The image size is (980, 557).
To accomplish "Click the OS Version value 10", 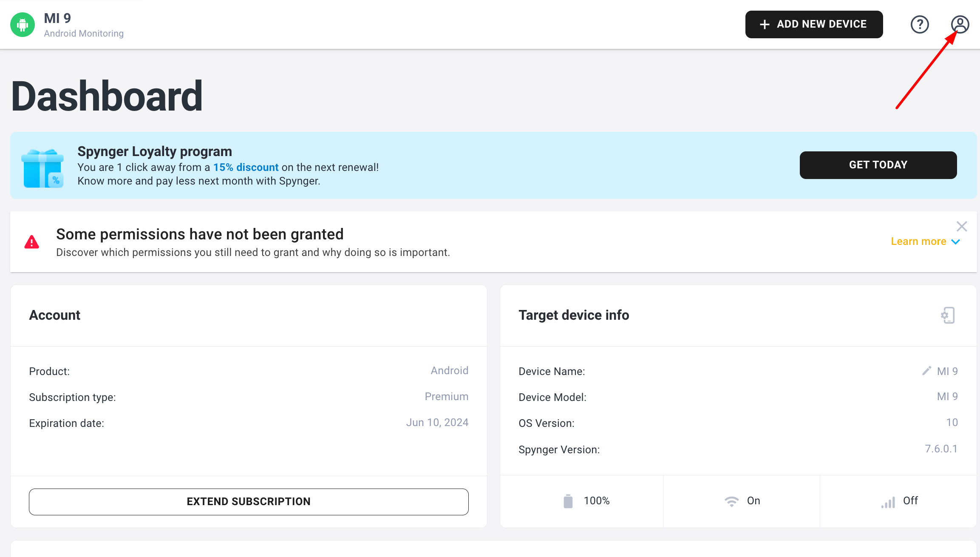I will click(x=952, y=422).
